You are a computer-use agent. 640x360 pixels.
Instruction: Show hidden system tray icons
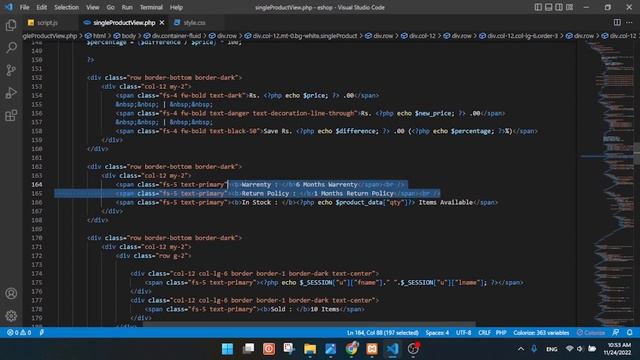[521, 349]
